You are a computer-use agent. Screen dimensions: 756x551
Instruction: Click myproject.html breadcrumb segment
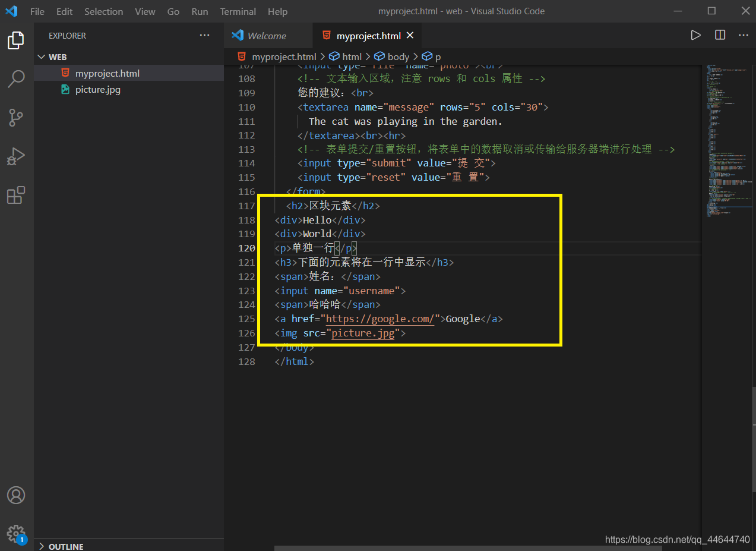coord(284,56)
